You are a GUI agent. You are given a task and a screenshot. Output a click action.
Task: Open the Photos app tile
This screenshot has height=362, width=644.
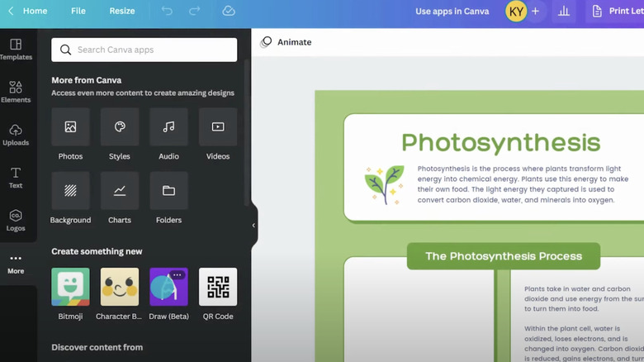click(x=70, y=127)
